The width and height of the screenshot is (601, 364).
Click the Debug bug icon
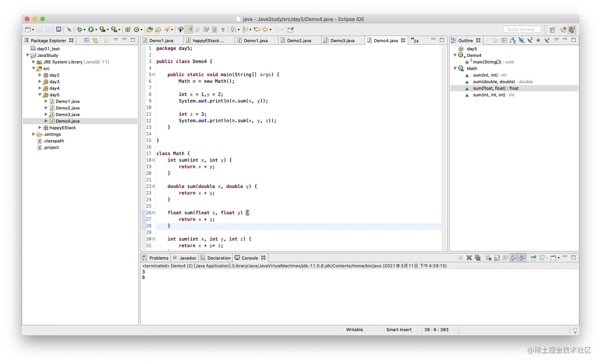79,29
